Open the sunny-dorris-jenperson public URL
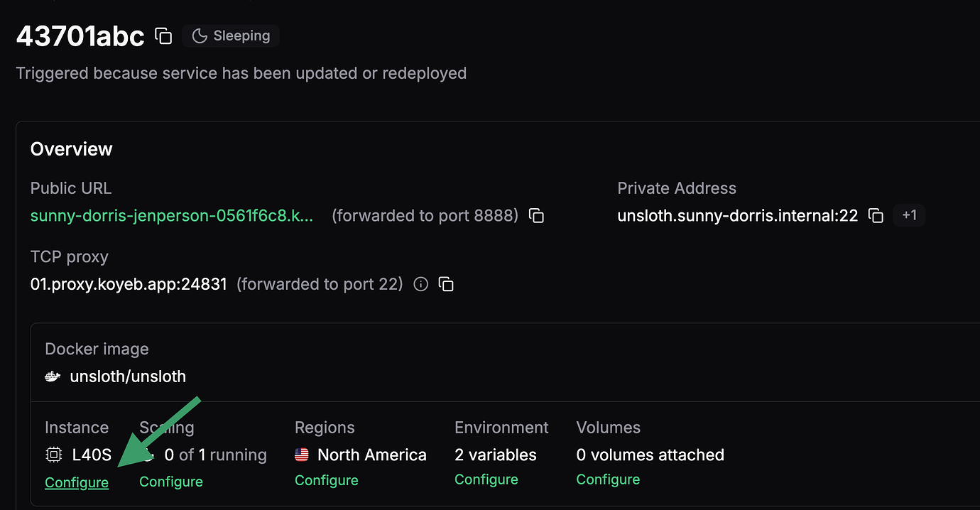The height and width of the screenshot is (510, 980). (x=170, y=215)
